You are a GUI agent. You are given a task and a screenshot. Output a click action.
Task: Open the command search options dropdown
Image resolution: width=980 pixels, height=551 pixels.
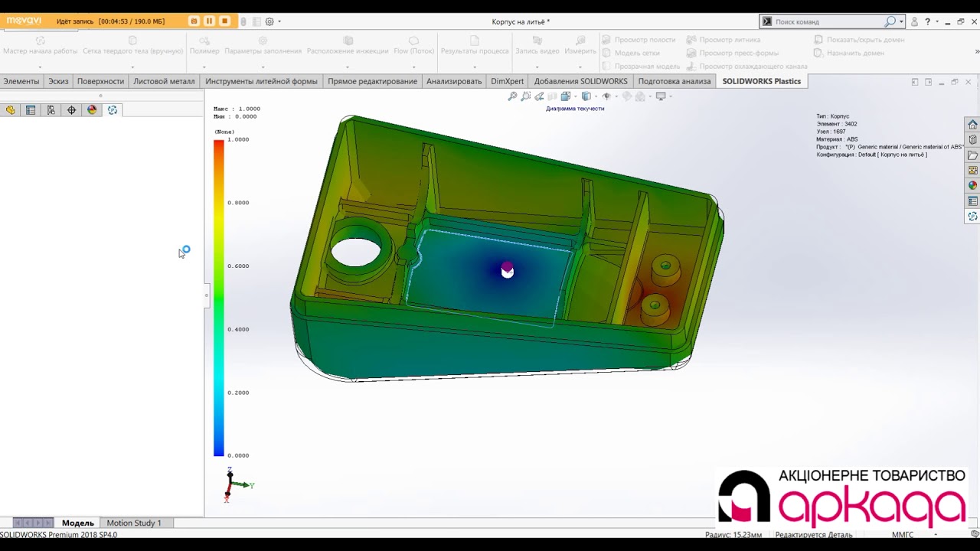pos(901,21)
